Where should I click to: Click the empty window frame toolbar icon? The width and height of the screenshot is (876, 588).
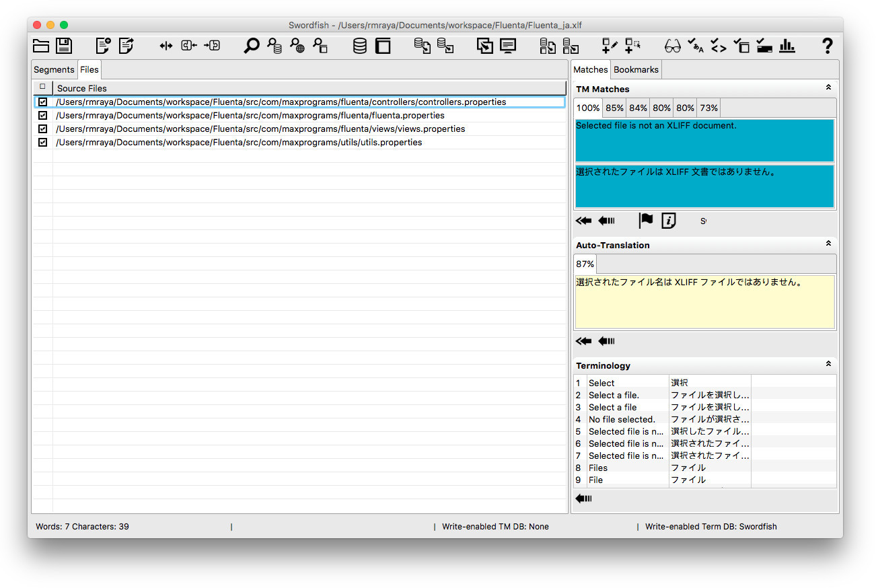coord(383,46)
